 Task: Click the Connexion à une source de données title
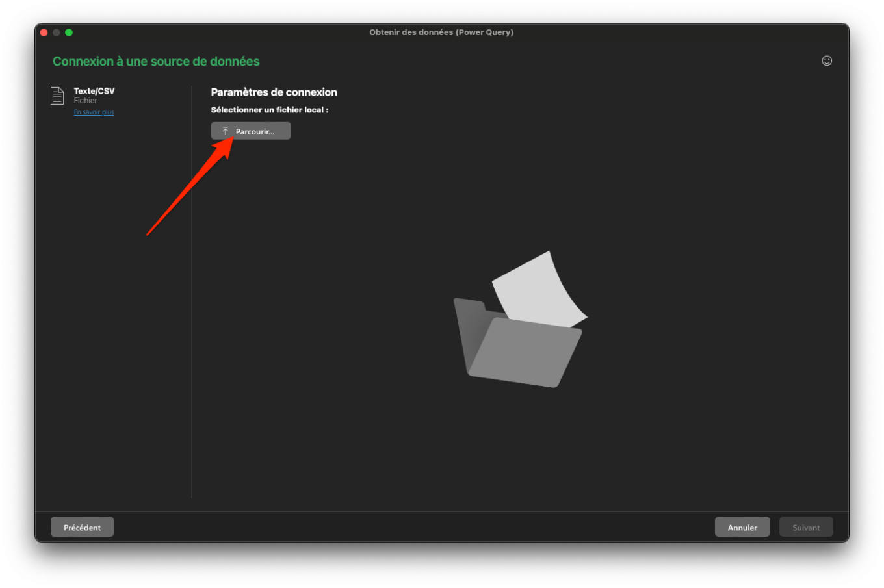click(156, 61)
